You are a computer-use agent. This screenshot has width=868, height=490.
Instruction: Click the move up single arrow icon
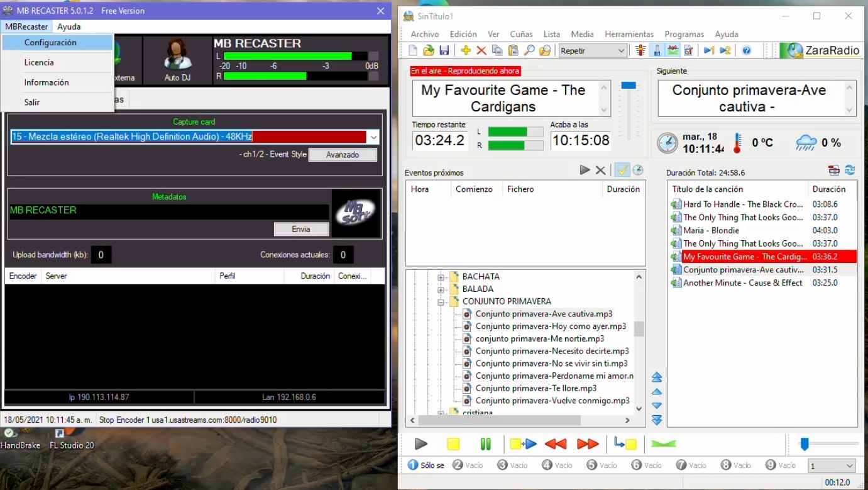[x=657, y=392]
